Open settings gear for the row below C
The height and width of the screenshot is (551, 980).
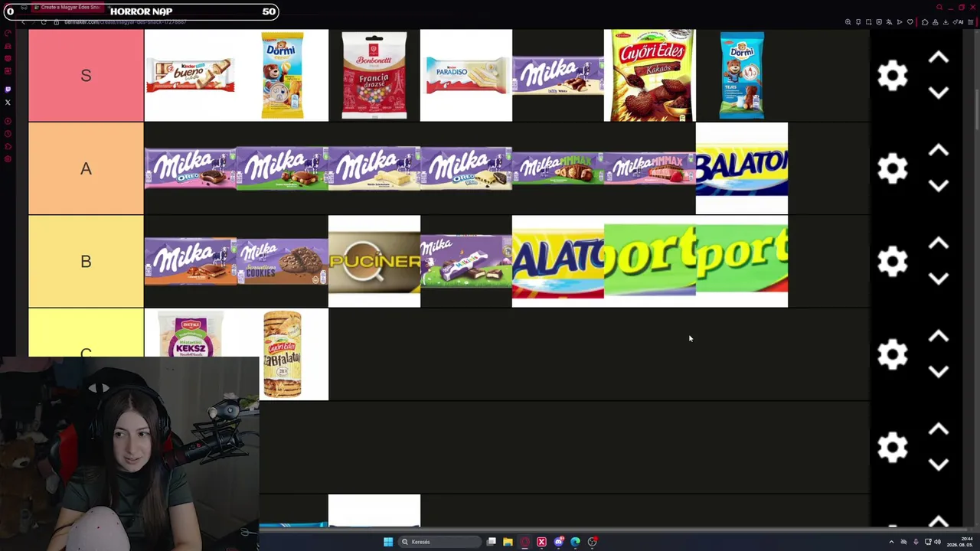coord(892,448)
